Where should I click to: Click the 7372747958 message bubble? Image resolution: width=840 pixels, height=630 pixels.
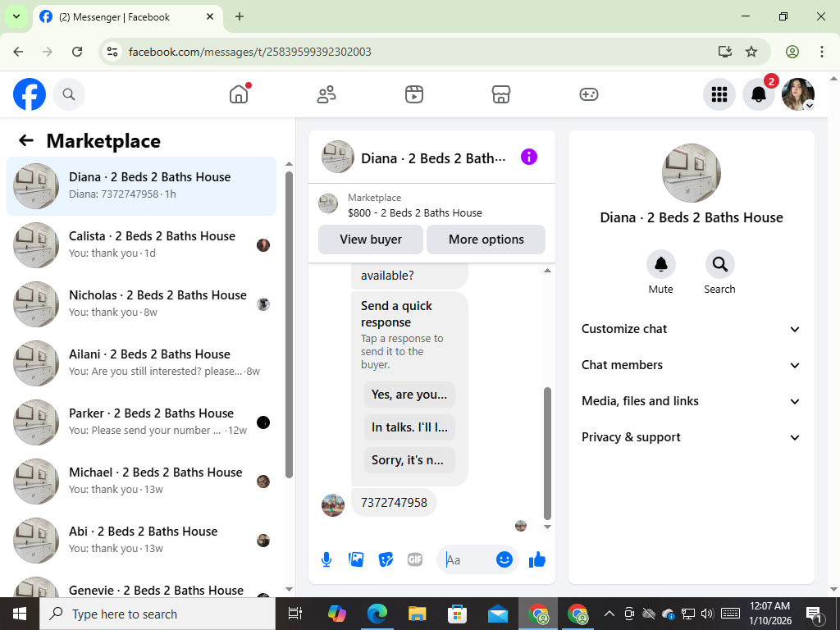coord(394,503)
